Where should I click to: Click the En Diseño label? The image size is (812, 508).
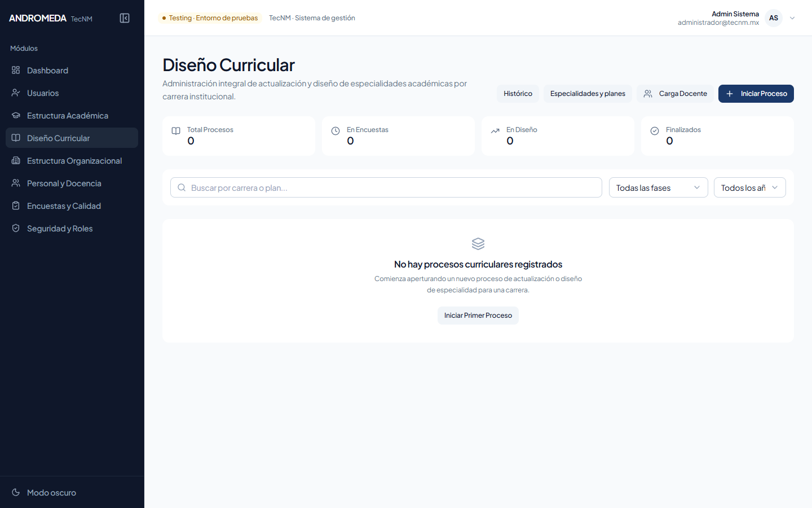[522, 130]
